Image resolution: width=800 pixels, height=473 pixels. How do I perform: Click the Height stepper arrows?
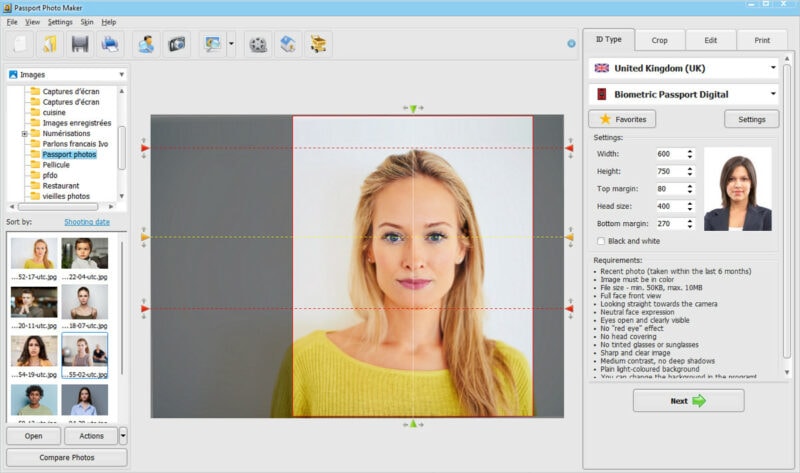690,171
